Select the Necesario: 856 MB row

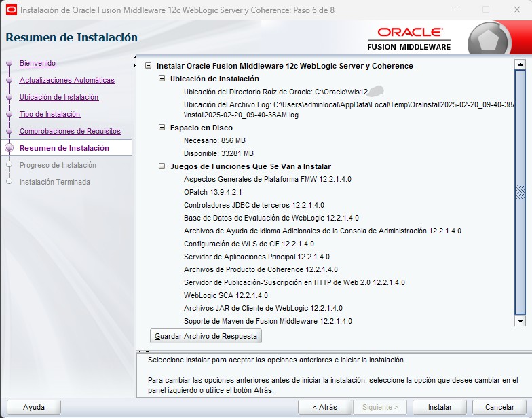coord(214,140)
